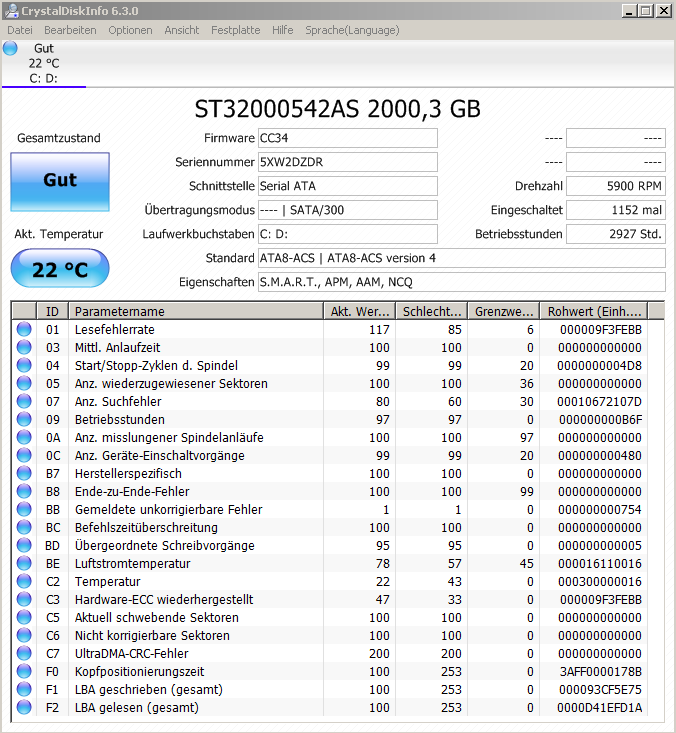
Task: Click the status orb for Herstellerspezifisch
Action: point(24,473)
